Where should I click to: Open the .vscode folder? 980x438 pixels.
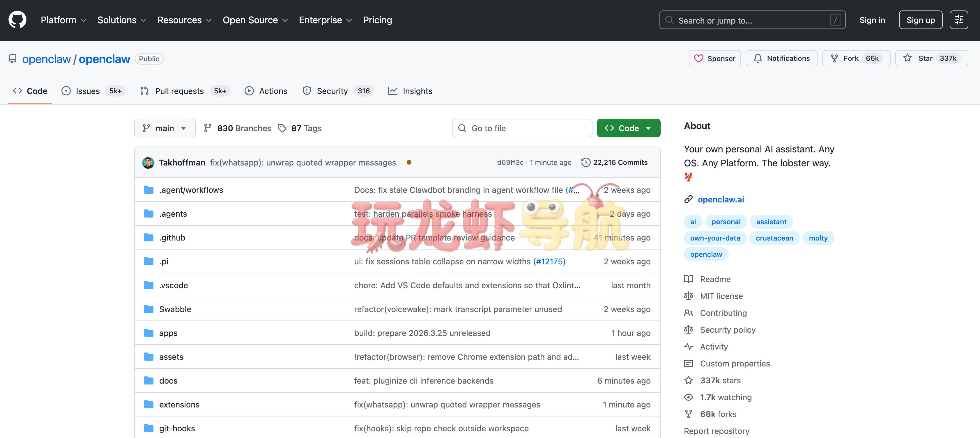(x=174, y=285)
